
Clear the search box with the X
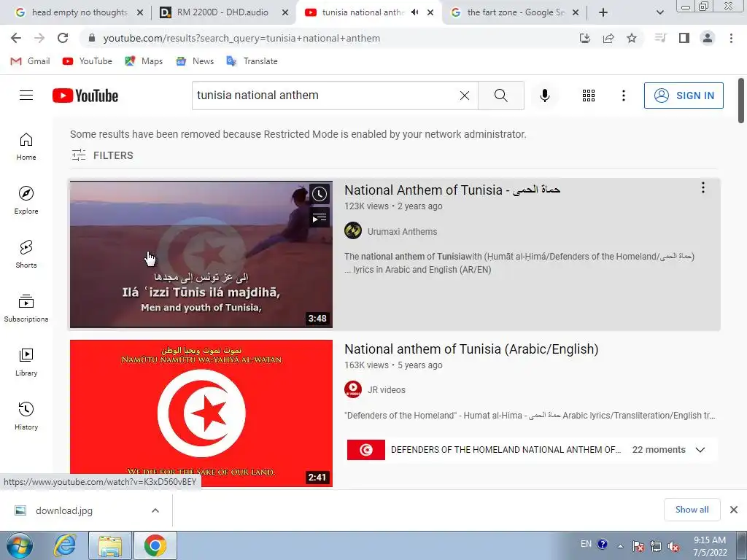(x=465, y=96)
